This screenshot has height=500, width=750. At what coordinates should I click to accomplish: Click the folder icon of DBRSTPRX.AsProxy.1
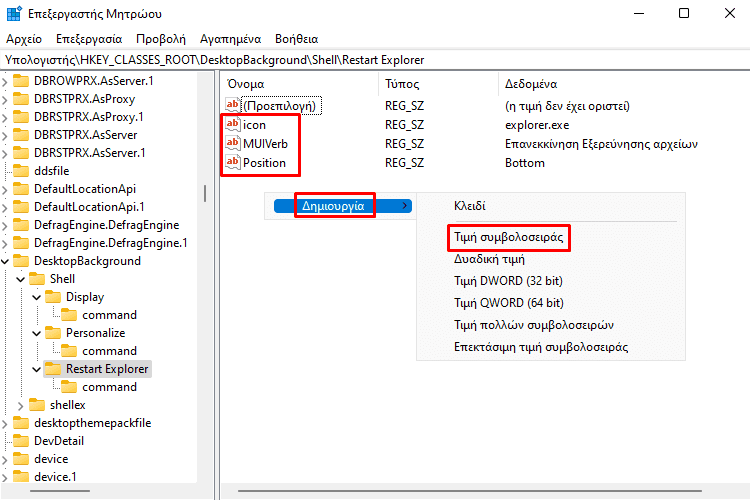click(21, 117)
